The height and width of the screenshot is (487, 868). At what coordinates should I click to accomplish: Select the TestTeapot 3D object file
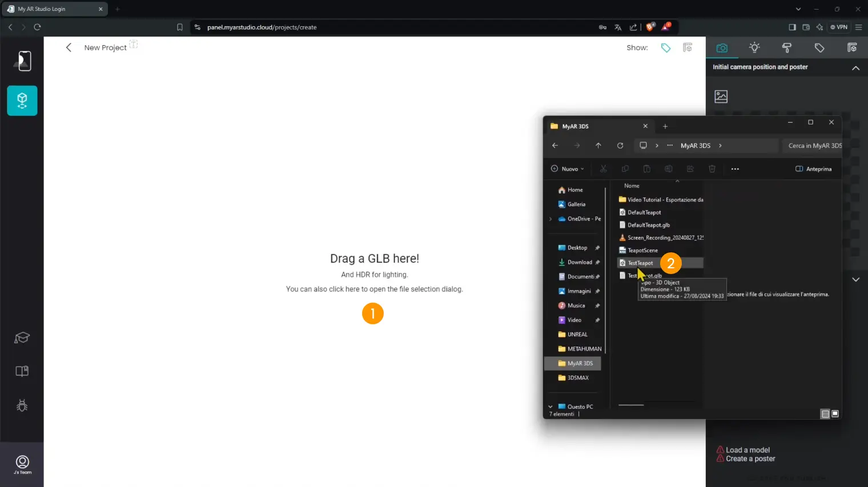tap(661, 263)
